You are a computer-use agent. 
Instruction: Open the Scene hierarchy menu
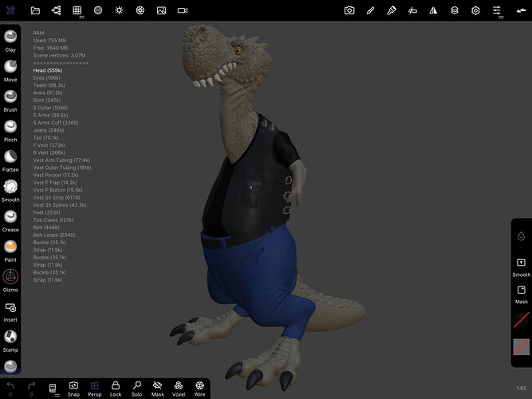coord(57,10)
